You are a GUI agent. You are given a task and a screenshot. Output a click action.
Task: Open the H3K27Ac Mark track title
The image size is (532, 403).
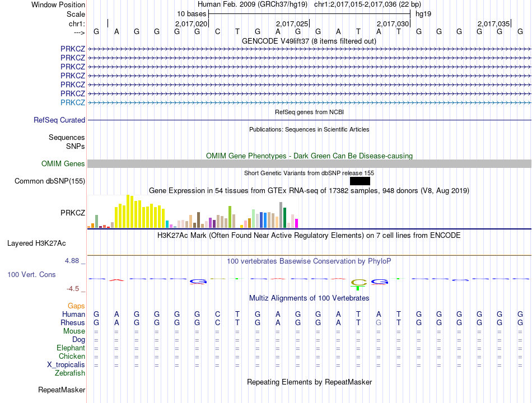[309, 236]
